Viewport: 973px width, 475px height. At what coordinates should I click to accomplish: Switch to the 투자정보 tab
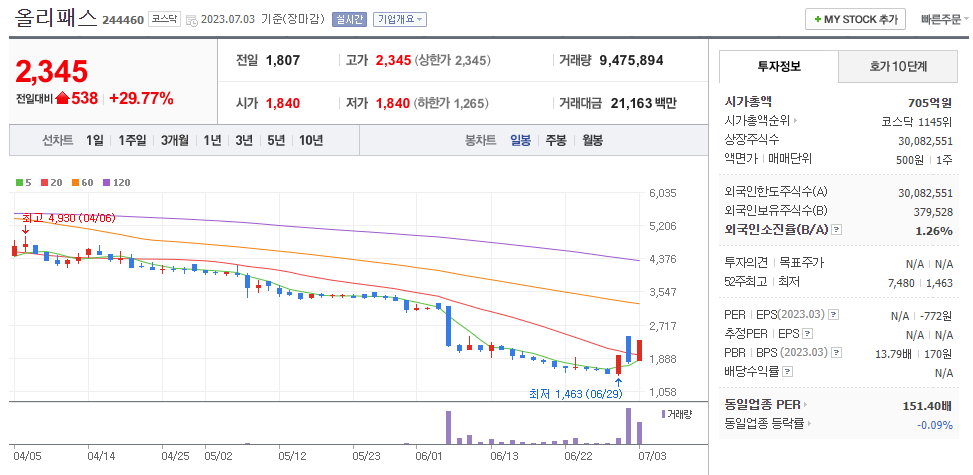click(779, 66)
